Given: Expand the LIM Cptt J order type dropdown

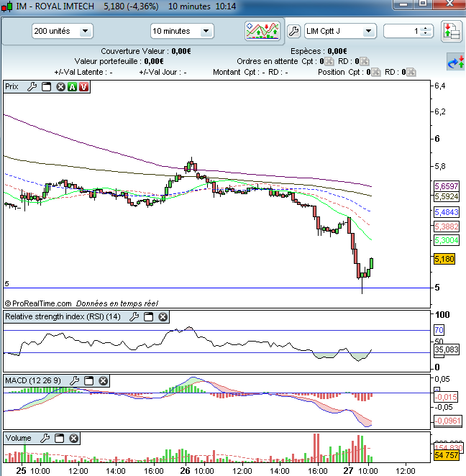Looking at the screenshot, I should (368, 31).
